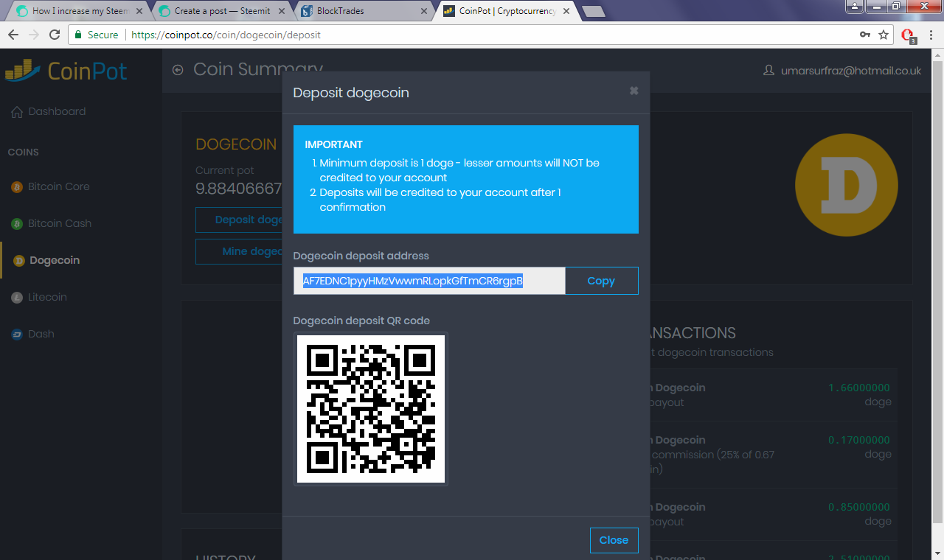Click the user profile icon
This screenshot has width=944, height=560.
click(769, 71)
